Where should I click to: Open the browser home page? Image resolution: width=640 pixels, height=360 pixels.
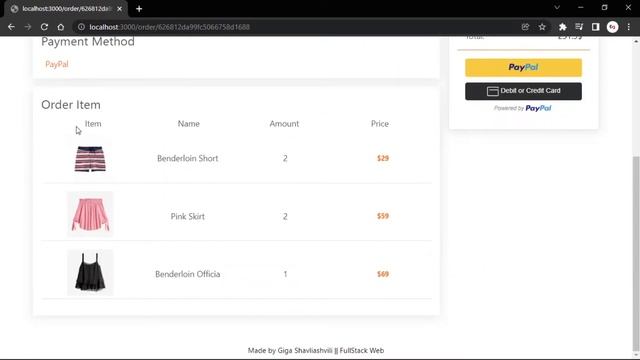tap(61, 27)
